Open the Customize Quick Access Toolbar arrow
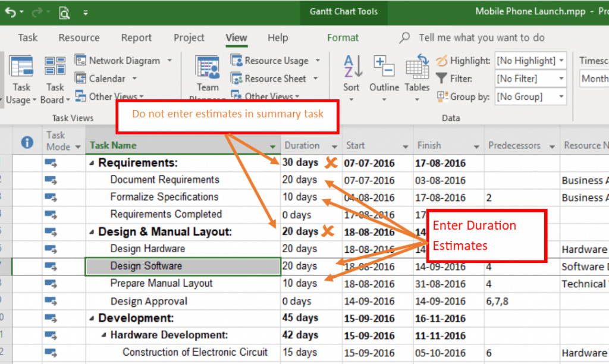The image size is (609, 364). [x=86, y=13]
